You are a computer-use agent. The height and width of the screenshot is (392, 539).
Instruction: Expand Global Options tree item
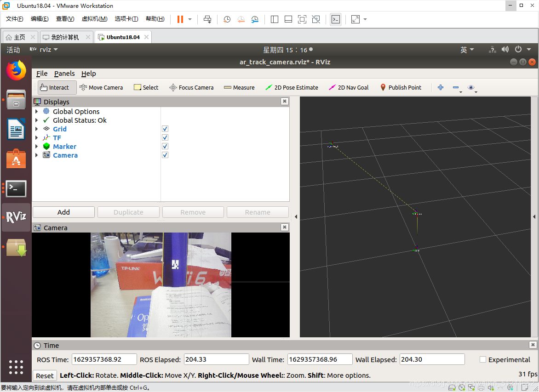(37, 112)
